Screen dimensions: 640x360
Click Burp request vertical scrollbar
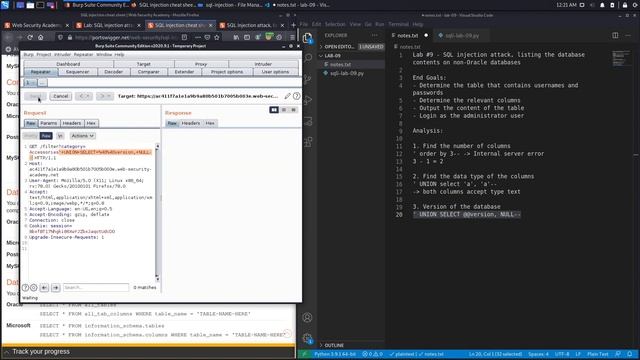coord(157,212)
